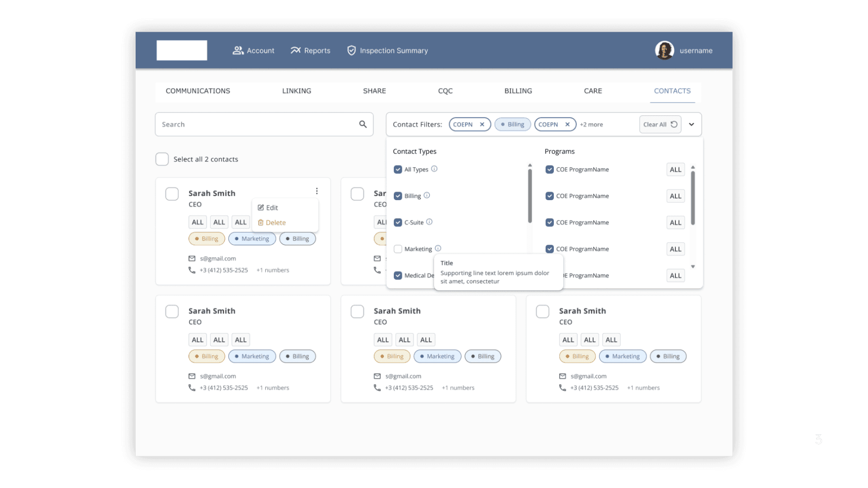Click the Reports chart icon in header

click(x=296, y=50)
